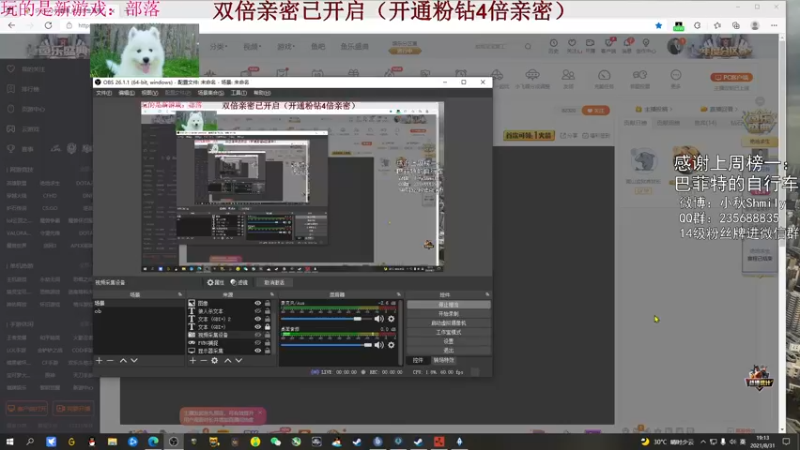Add a new scene with the plus icon
Viewport: 800px width, 450px height.
point(99,360)
